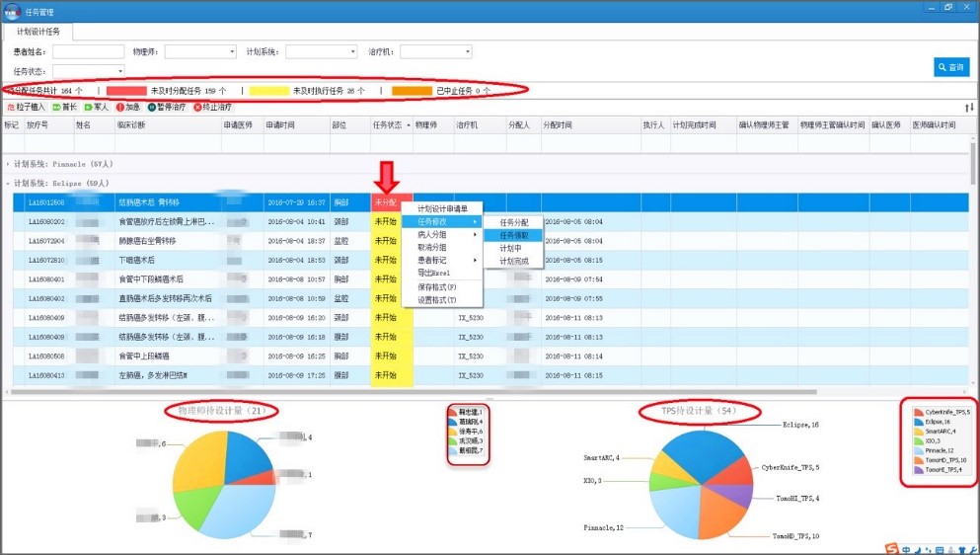Select 导出Excel from the context menu
The image size is (980, 555).
point(432,273)
